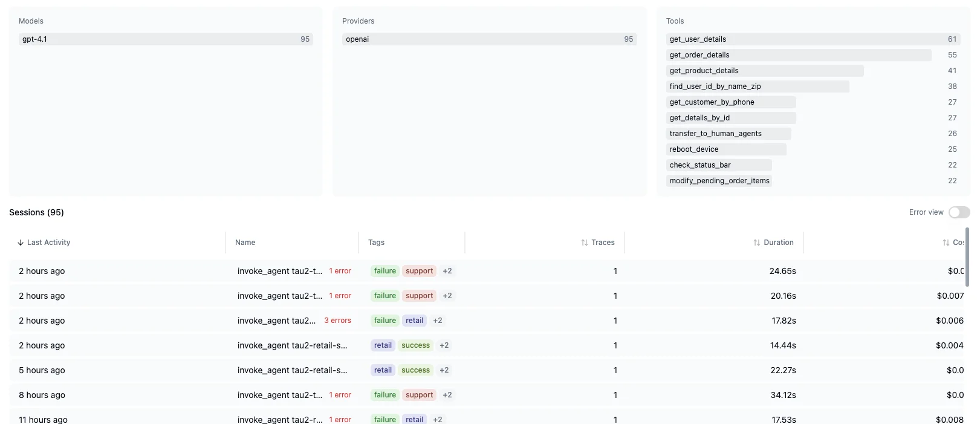Select the transfer_to_human_agents tool row
The width and height of the screenshot is (980, 424).
coord(813,134)
